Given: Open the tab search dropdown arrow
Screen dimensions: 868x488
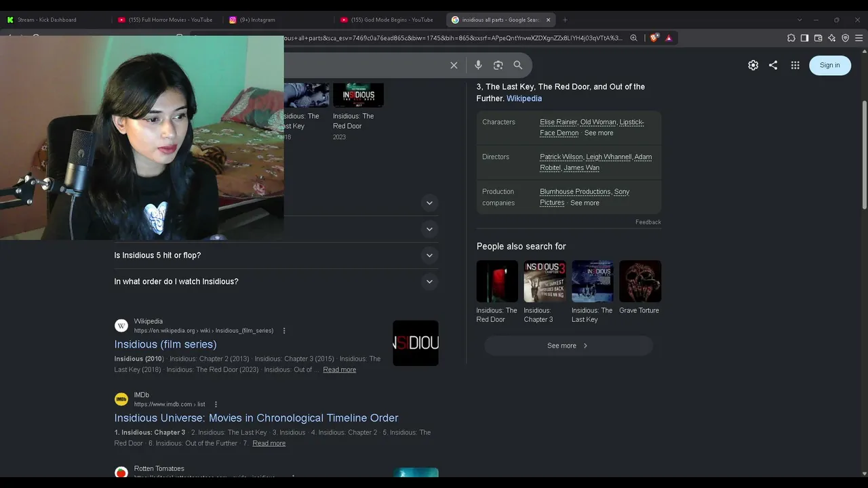Looking at the screenshot, I should [x=800, y=20].
